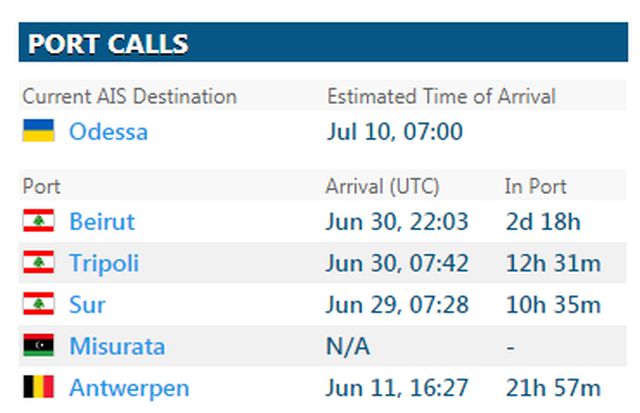
Task: Follow the Tripoli port link
Action: point(104,263)
